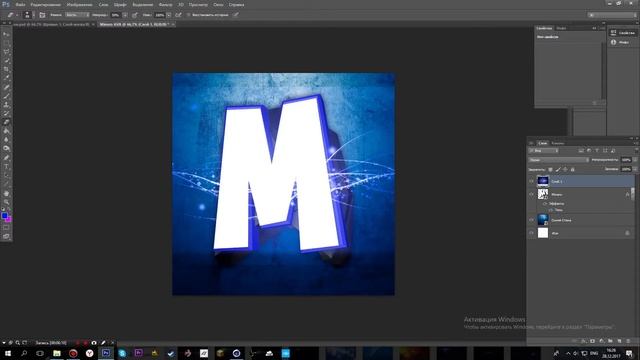Select the Pen tool
Viewport: 640px width, 360px height.
click(6, 158)
